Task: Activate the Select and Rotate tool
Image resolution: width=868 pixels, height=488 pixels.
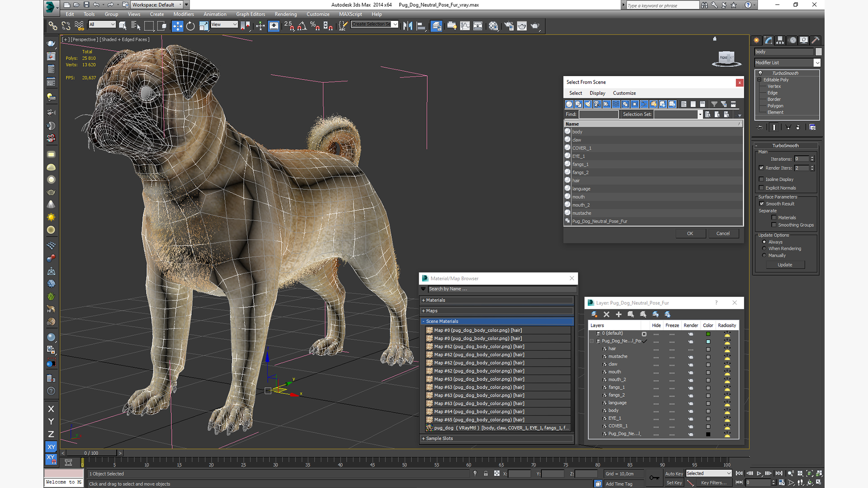Action: pos(190,26)
